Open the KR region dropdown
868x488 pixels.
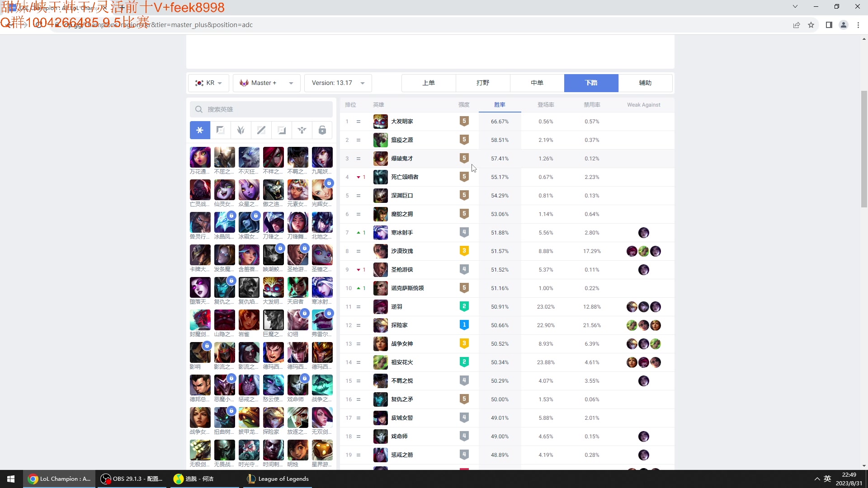tap(208, 83)
